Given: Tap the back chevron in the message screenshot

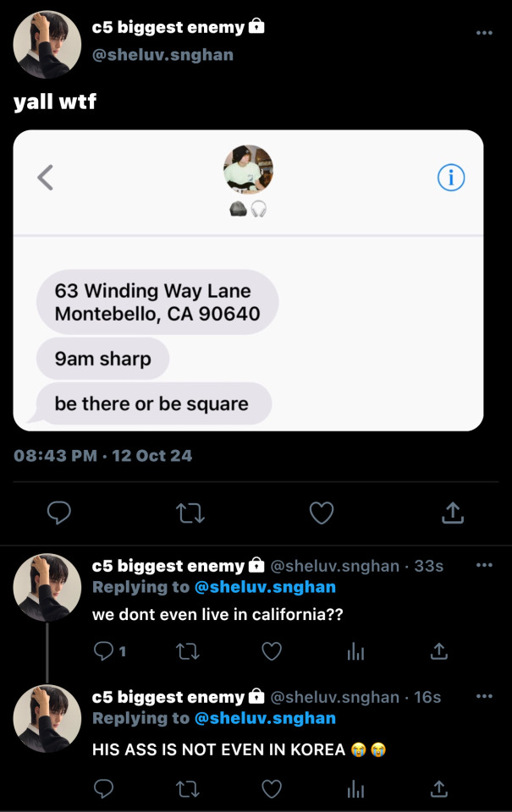Looking at the screenshot, I should [46, 178].
